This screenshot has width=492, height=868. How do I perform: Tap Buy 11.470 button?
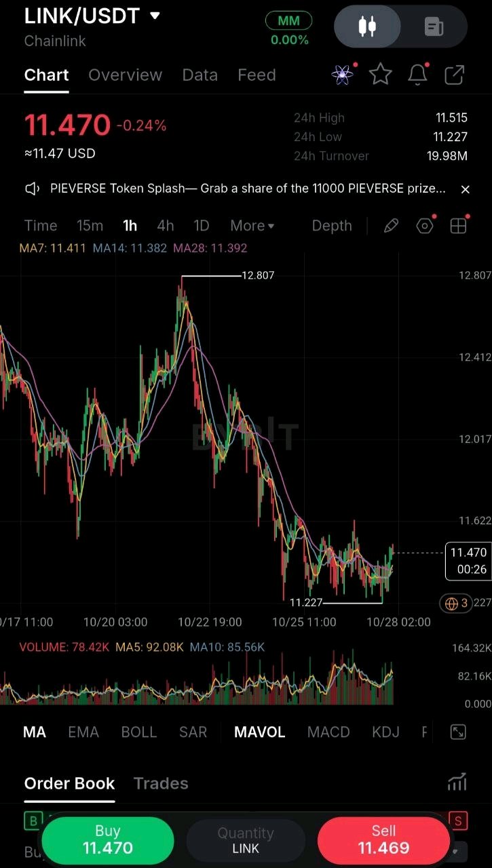[x=108, y=840]
